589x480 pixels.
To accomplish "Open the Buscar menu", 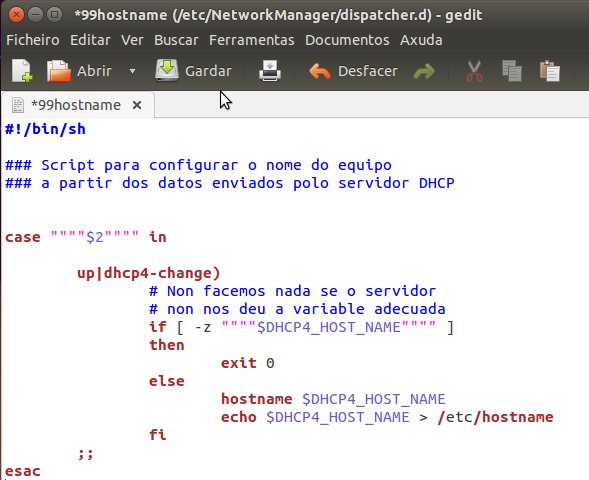I will click(x=176, y=40).
